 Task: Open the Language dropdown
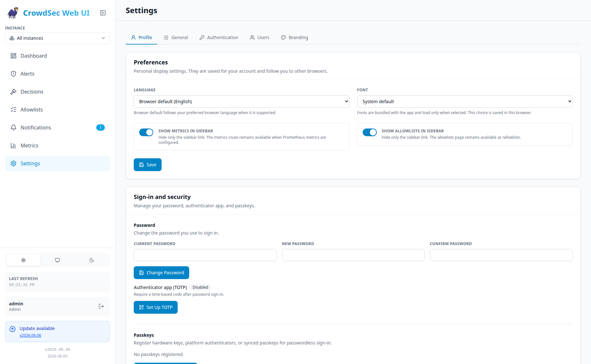click(x=241, y=102)
